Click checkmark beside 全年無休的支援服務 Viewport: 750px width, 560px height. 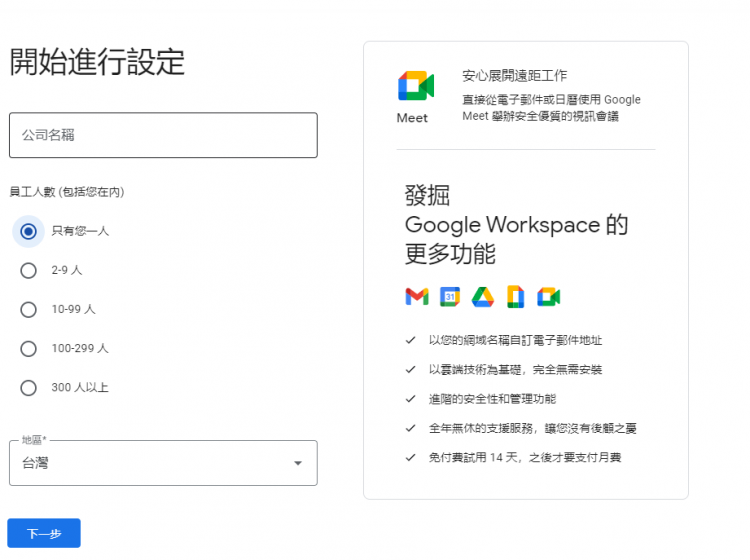tap(410, 428)
